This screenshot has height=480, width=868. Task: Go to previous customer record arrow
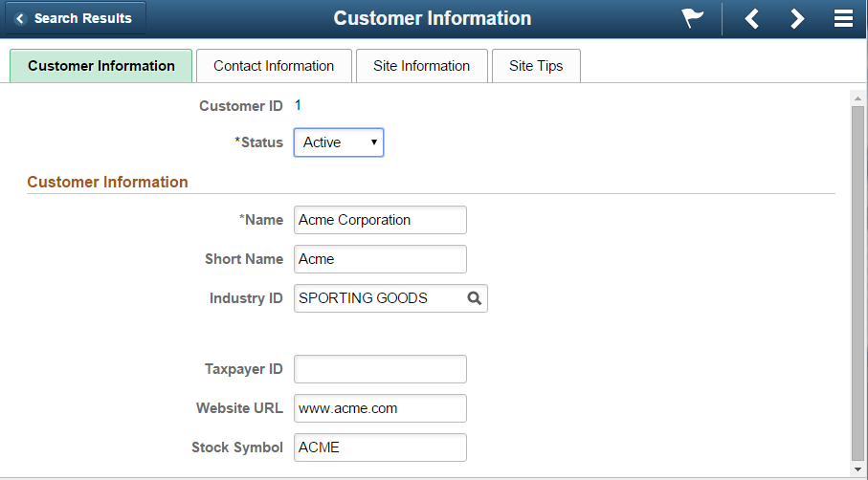click(752, 19)
